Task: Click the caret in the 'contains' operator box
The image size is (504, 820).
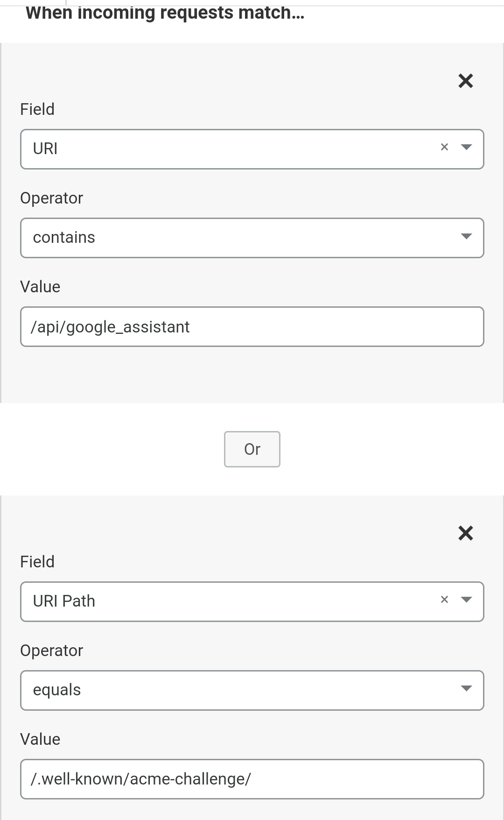Action: pos(466,236)
